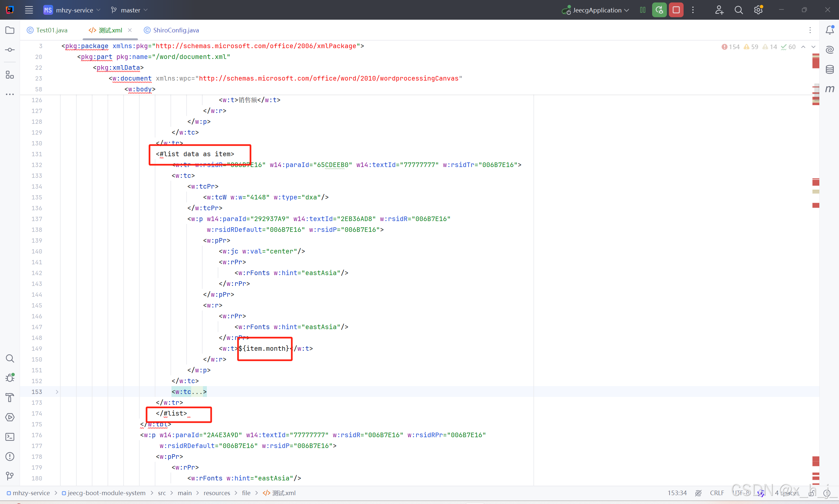The width and height of the screenshot is (839, 504).
Task: Stop the running JeecgApplication
Action: (676, 10)
